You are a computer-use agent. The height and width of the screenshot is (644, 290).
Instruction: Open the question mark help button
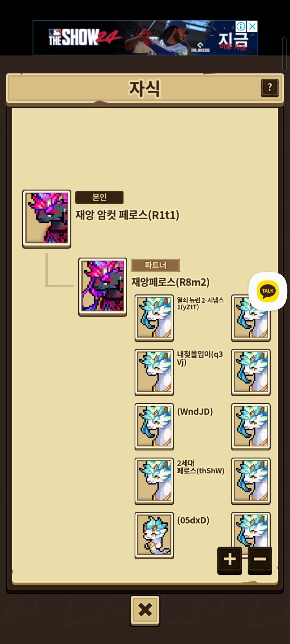point(270,88)
